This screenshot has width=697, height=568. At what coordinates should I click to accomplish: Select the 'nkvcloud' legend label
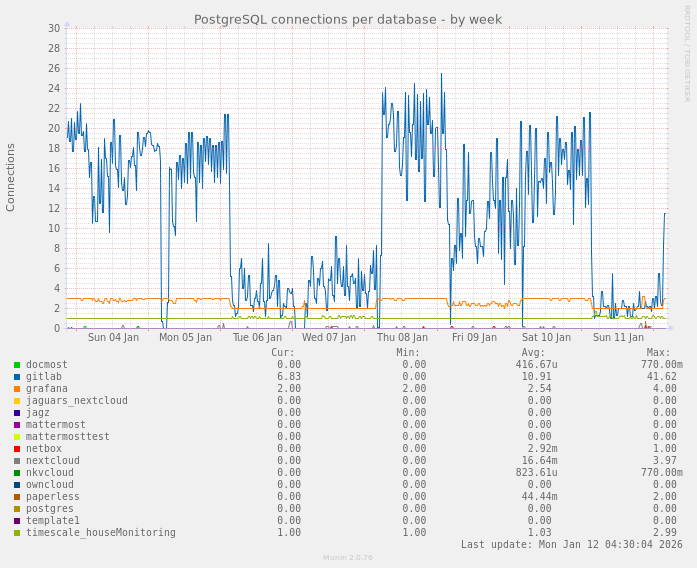[50, 472]
